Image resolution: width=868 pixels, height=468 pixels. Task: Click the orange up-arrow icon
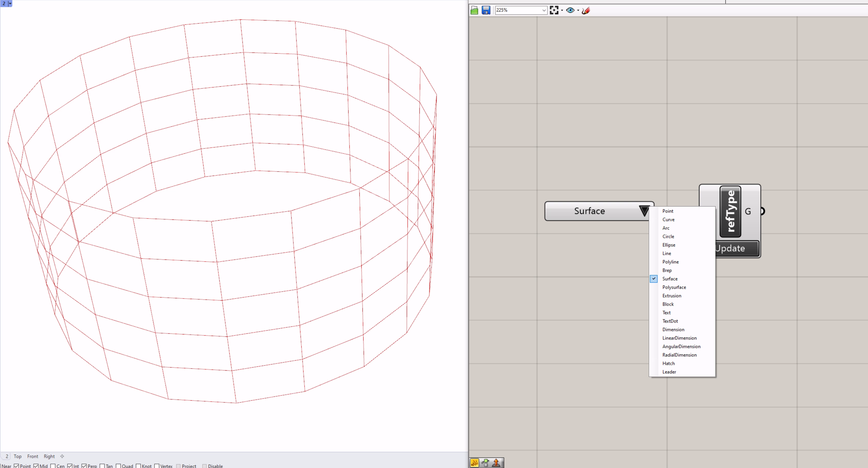click(496, 463)
